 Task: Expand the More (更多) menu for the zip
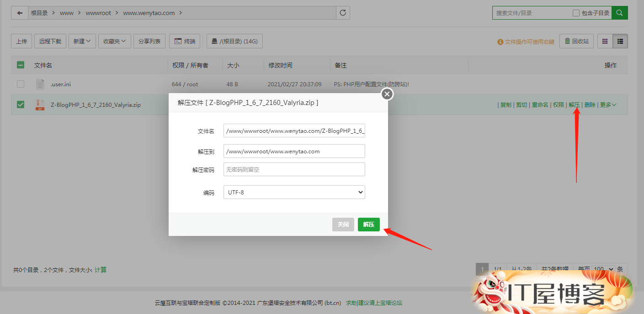coord(608,105)
